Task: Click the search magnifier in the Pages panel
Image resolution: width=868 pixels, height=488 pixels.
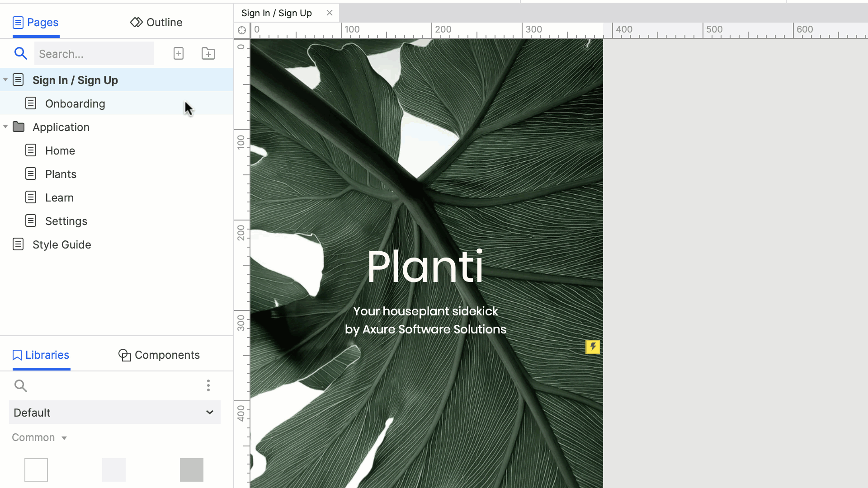Action: (21, 53)
